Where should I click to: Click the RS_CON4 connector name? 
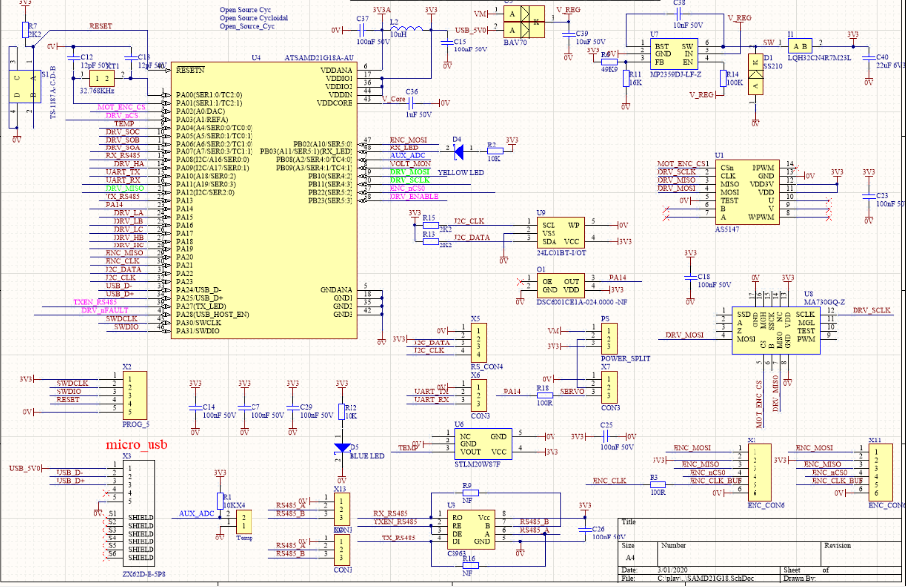point(487,367)
